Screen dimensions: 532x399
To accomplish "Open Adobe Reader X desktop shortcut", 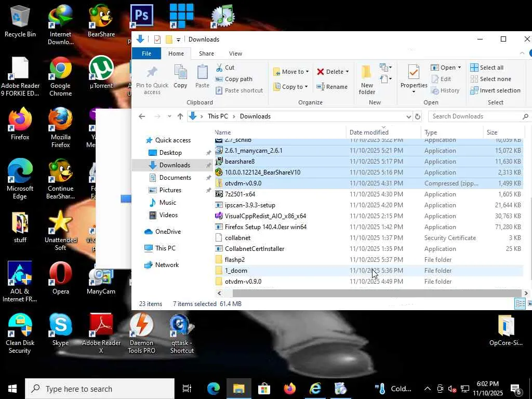I will tap(101, 333).
